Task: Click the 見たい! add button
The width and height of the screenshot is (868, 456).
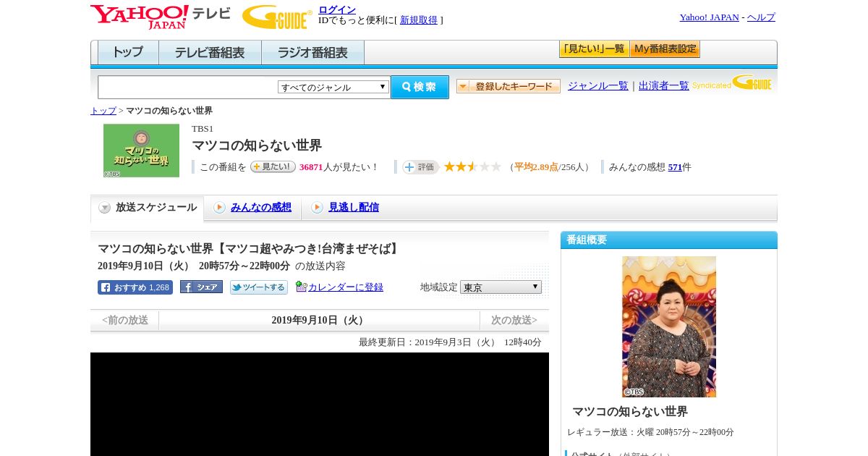Action: 273,166
